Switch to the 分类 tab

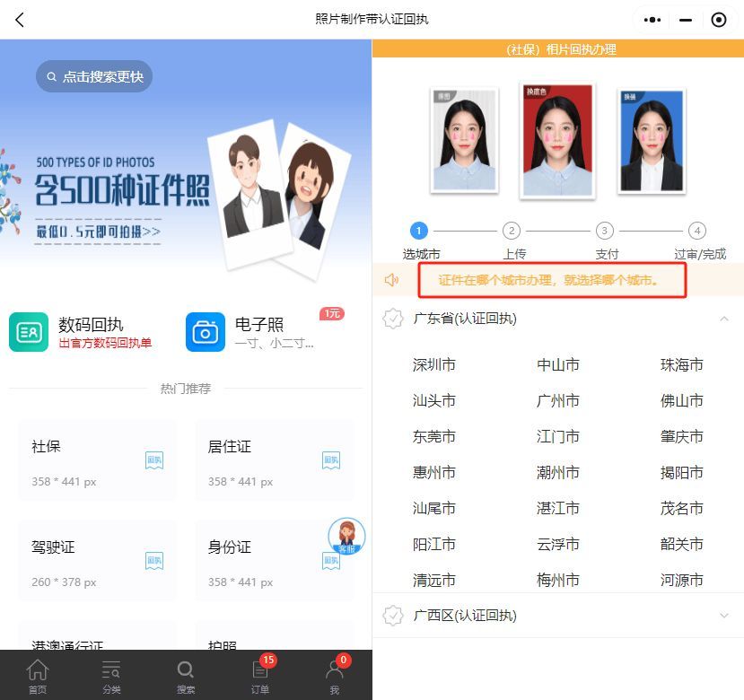click(x=111, y=675)
